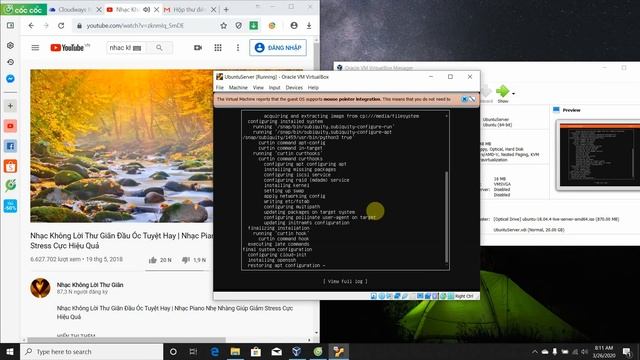
Task: Open the Nhạc Không Lời Thư Giãn channel avatar
Action: point(40,288)
